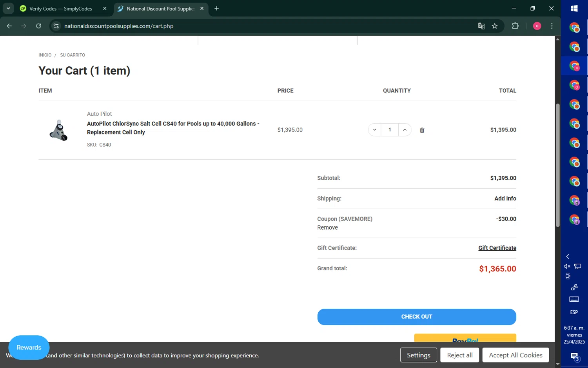The image size is (588, 368).
Task: Click the browser forward arrow
Action: coord(24,26)
